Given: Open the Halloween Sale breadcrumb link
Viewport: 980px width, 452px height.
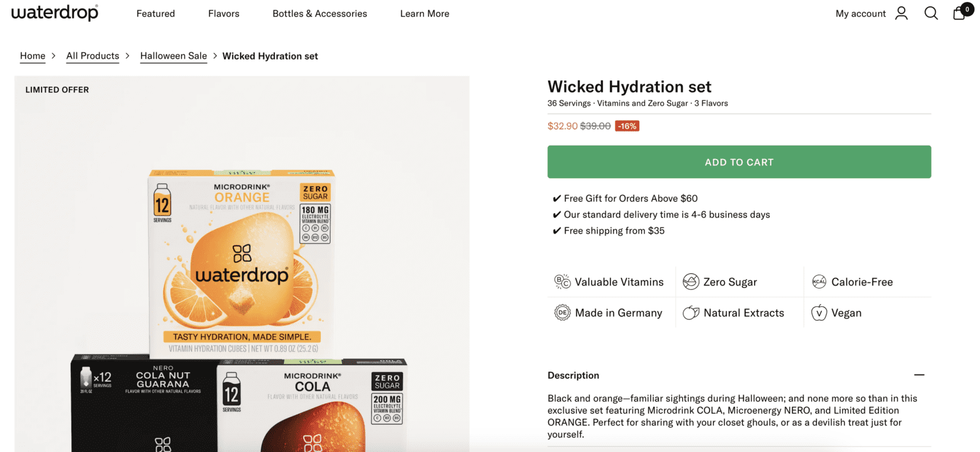Looking at the screenshot, I should coord(173,56).
